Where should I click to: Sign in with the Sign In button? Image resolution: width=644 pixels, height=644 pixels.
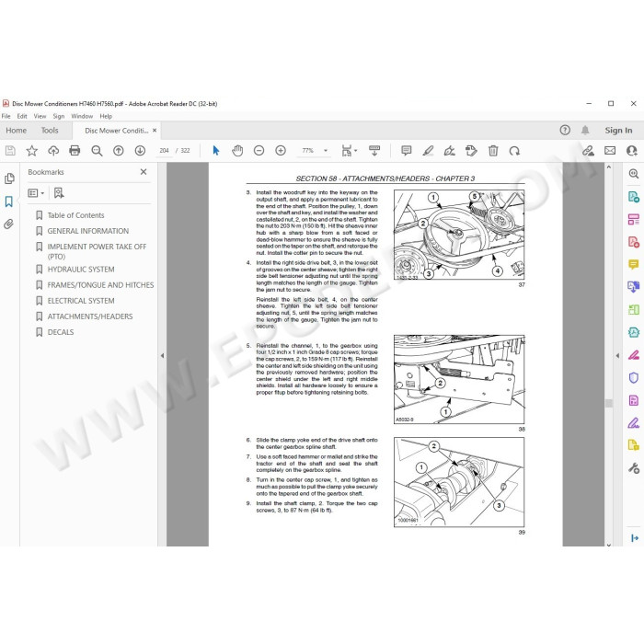(x=618, y=131)
